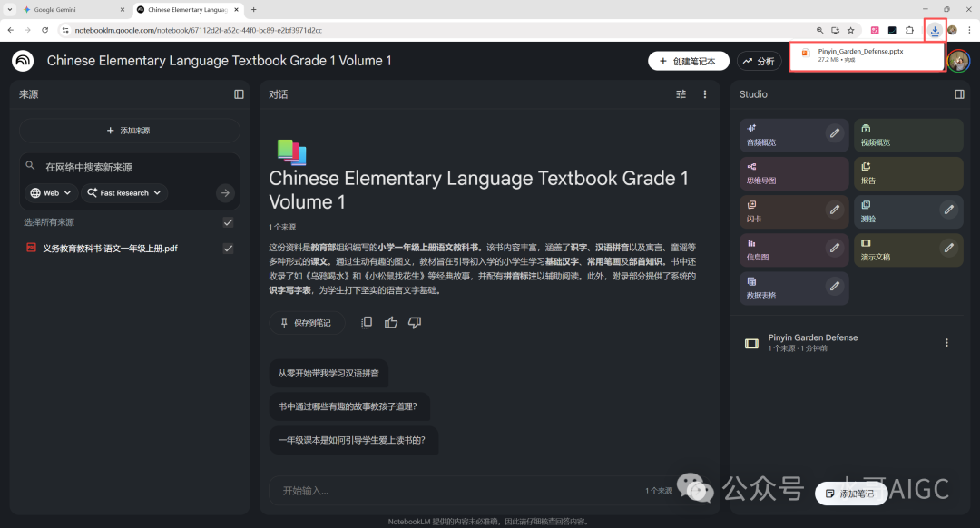
Task: Uncheck the 义务教育教科书 PDF source checkbox
Action: (228, 249)
